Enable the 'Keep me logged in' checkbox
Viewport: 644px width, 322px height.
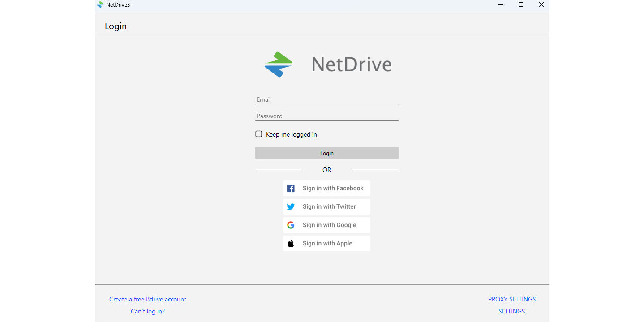[x=258, y=133]
